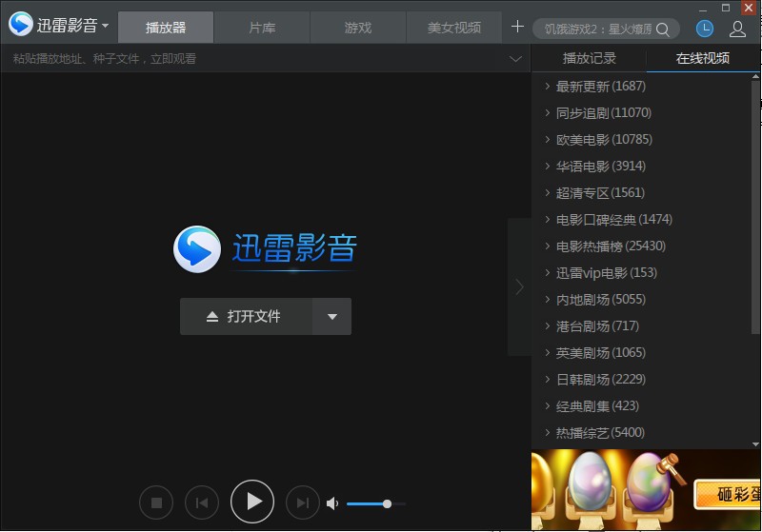Switch to the 播放记录 tab

click(x=589, y=58)
